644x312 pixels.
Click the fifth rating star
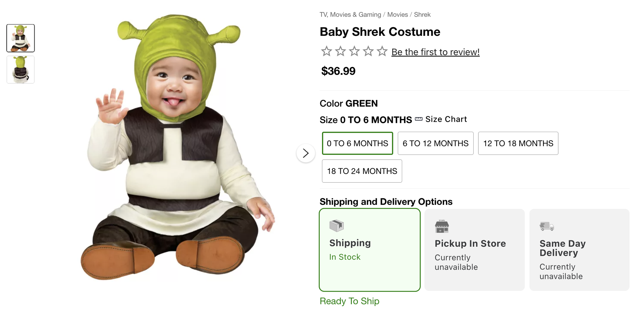382,51
